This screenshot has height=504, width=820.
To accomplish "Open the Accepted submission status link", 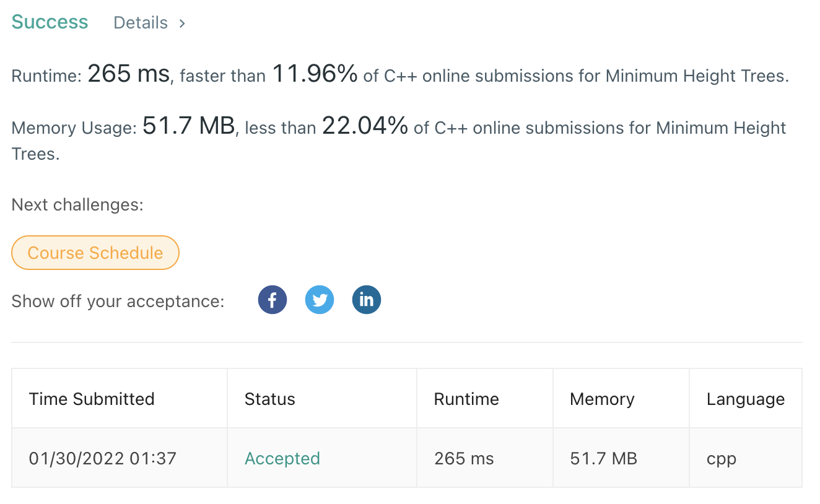I will coord(282,458).
